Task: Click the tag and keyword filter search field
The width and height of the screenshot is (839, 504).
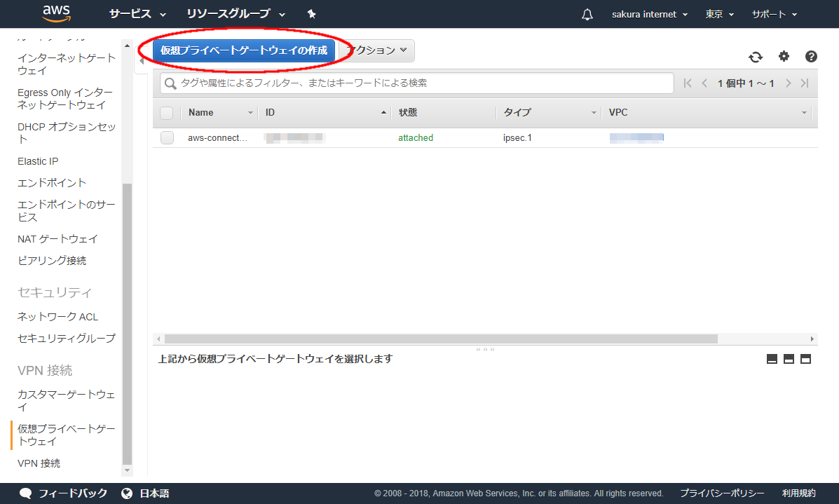Action: 417,83
